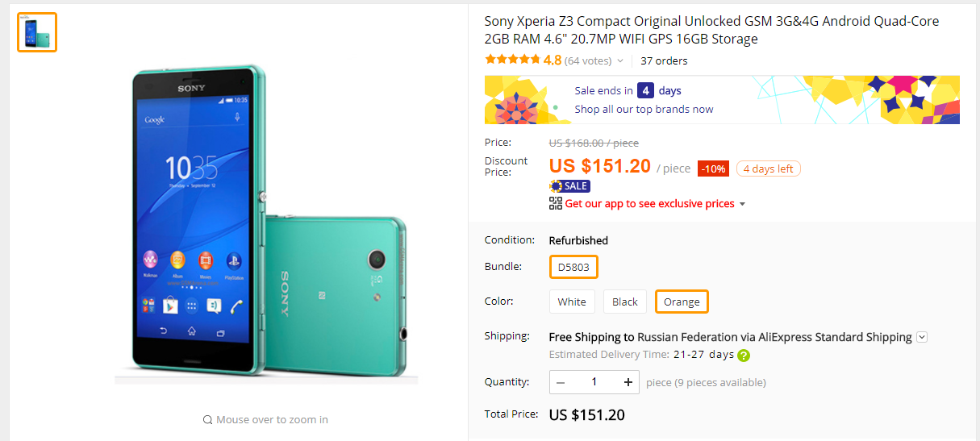980x441 pixels.
Task: Open the shipping method dropdown
Action: click(x=922, y=337)
